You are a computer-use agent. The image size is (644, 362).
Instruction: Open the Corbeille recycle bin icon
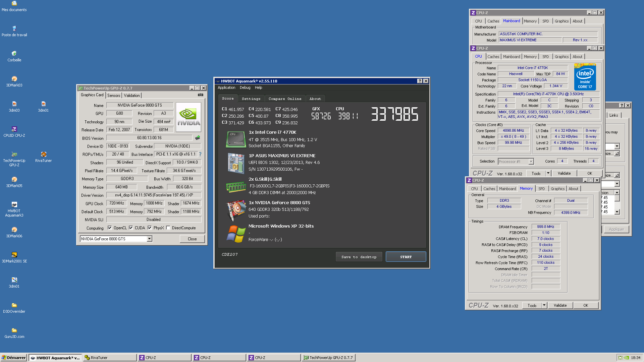(14, 56)
